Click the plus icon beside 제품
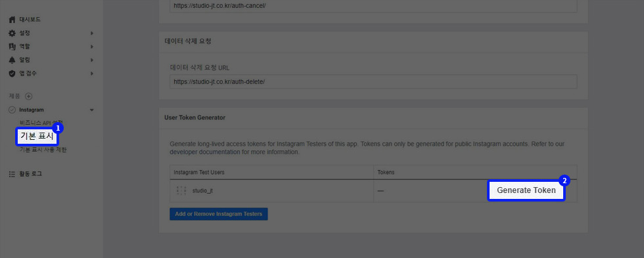 [28, 97]
